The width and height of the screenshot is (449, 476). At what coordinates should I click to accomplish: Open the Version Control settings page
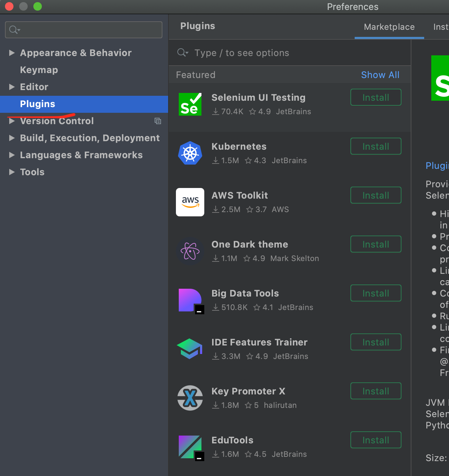(x=57, y=121)
